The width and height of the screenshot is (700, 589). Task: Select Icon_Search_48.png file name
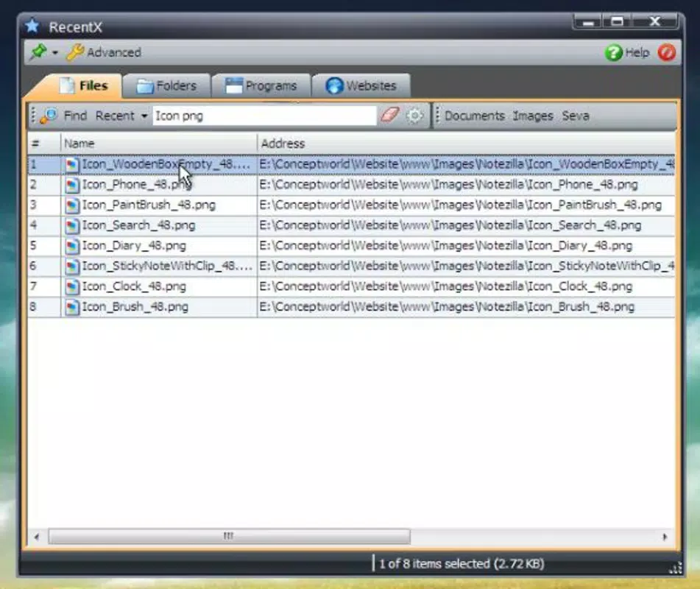pyautogui.click(x=138, y=225)
